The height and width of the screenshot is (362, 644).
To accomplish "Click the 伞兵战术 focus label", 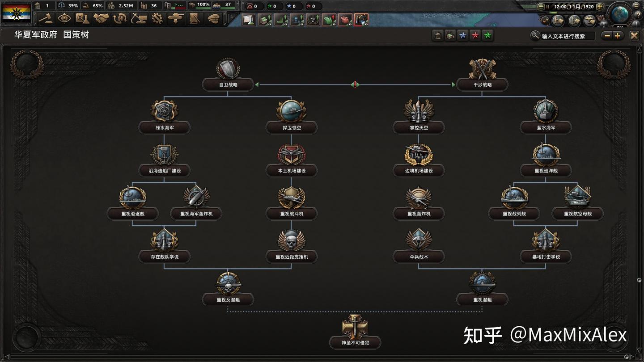I will coord(419,257).
